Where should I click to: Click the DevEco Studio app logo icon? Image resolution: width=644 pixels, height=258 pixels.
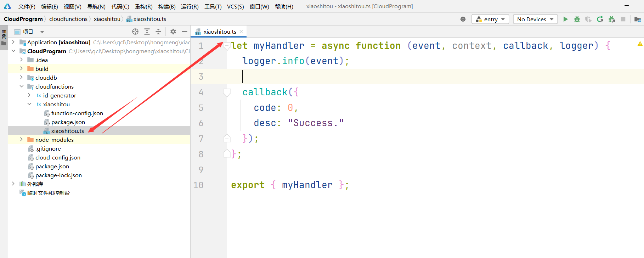tap(7, 6)
